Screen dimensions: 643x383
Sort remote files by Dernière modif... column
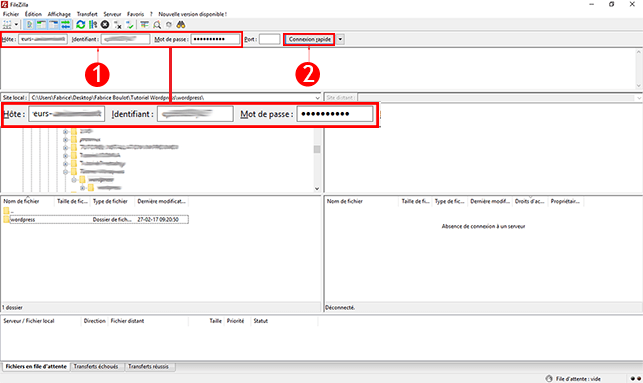tap(490, 201)
